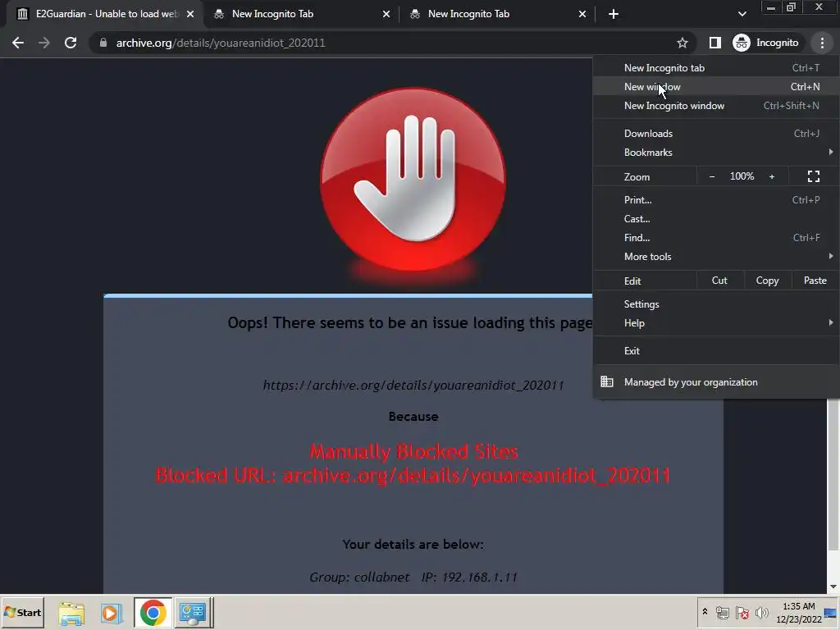Click Cut in the Edit row
Image resolution: width=840 pixels, height=630 pixels.
tap(719, 281)
